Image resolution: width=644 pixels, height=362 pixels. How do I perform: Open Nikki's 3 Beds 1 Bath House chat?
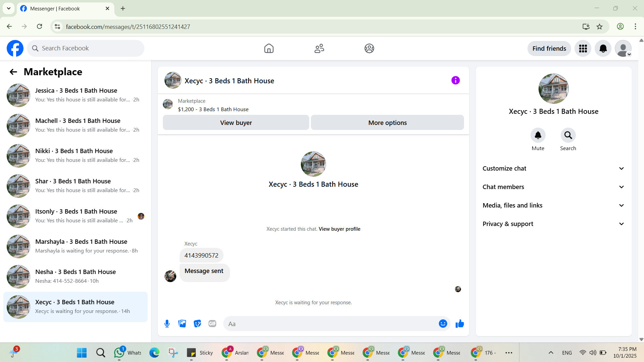[76, 156]
